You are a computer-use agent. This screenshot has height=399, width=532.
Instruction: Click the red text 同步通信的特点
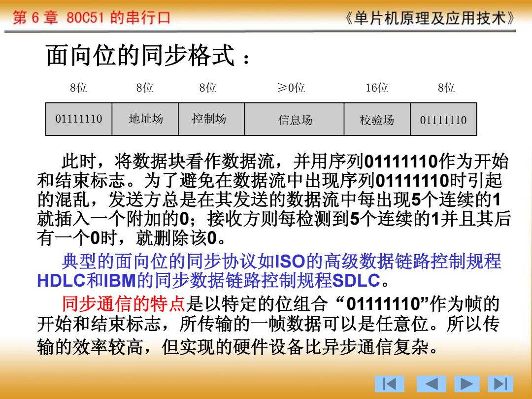pyautogui.click(x=124, y=303)
